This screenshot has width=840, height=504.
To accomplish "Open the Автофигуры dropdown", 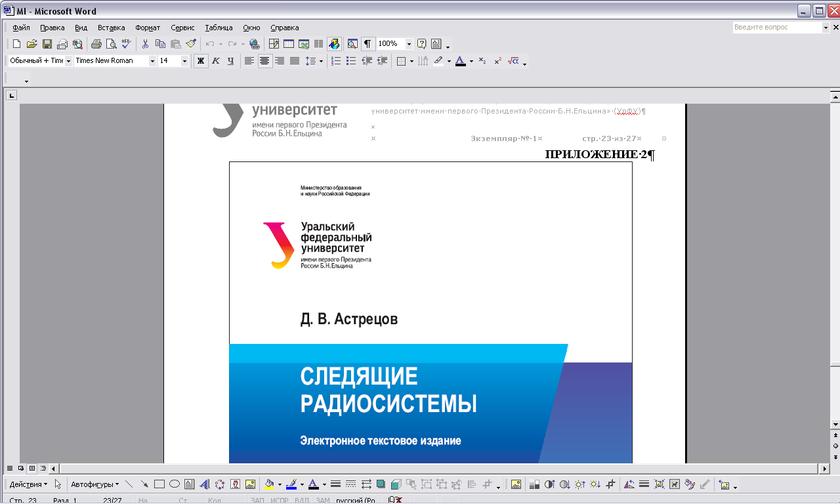I will pyautogui.click(x=95, y=484).
